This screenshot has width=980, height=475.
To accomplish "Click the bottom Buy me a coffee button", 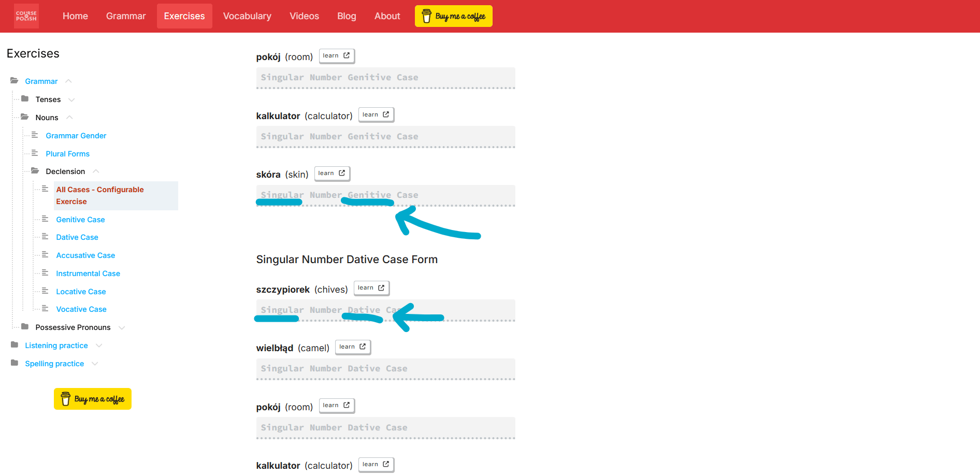I will pos(92,399).
